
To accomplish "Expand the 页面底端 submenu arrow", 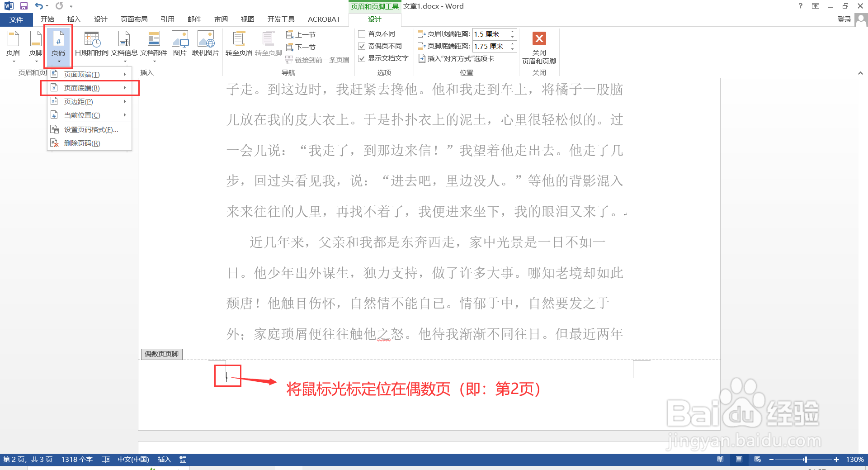I will click(125, 88).
